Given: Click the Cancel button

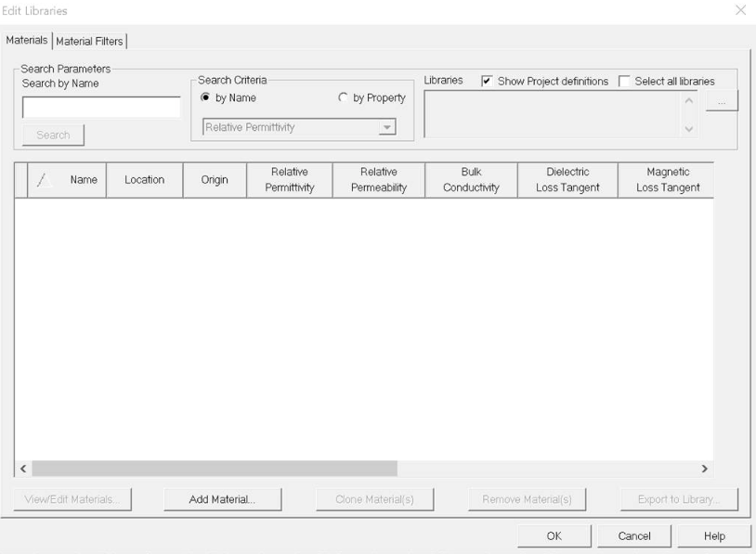Looking at the screenshot, I should click(x=634, y=535).
